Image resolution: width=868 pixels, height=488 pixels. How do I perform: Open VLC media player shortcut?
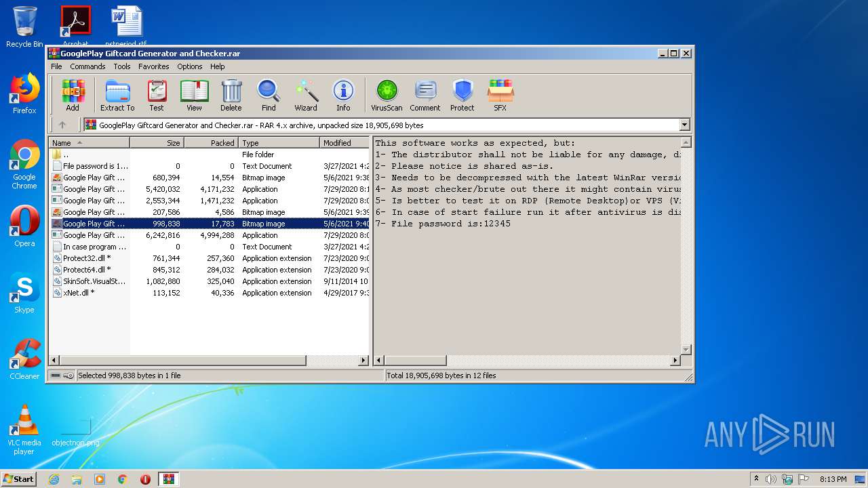tap(24, 429)
